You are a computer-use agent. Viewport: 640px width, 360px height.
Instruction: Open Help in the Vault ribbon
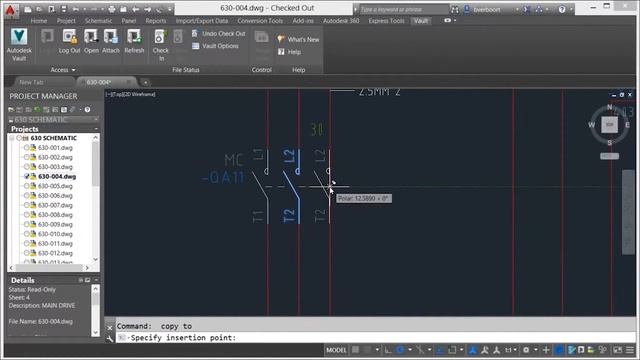pyautogui.click(x=289, y=52)
